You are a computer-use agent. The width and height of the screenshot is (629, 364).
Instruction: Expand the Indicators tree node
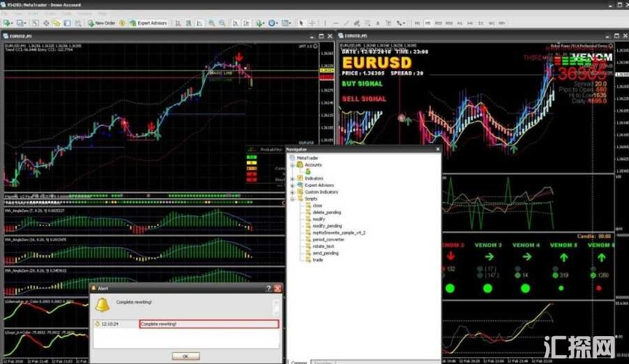point(293,179)
